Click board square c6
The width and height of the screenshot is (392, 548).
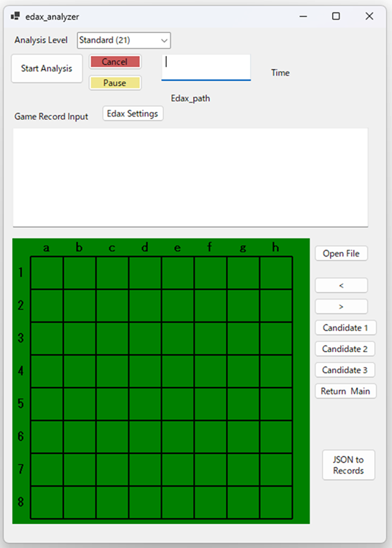pos(112,437)
